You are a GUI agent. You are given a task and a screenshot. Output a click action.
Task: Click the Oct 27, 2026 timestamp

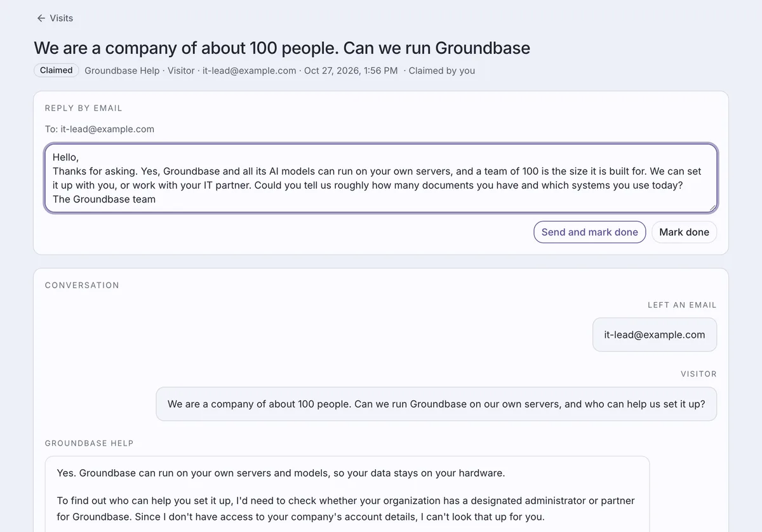point(351,70)
